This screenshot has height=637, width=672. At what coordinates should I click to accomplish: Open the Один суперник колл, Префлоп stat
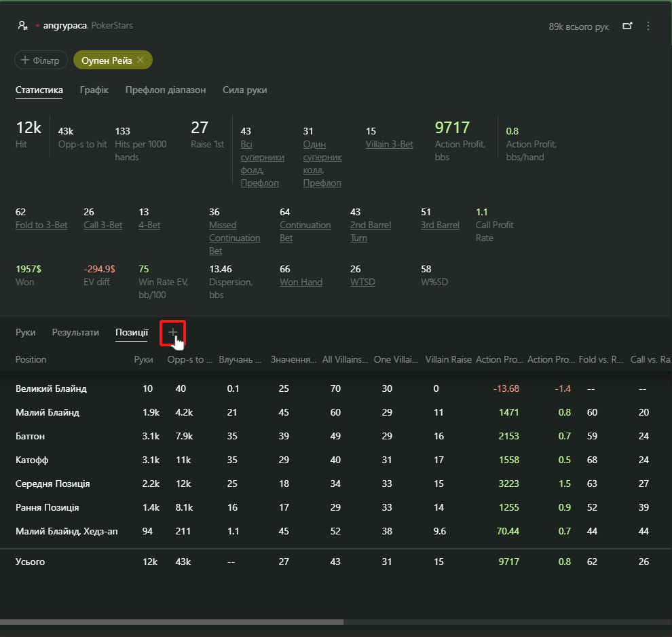(x=322, y=164)
